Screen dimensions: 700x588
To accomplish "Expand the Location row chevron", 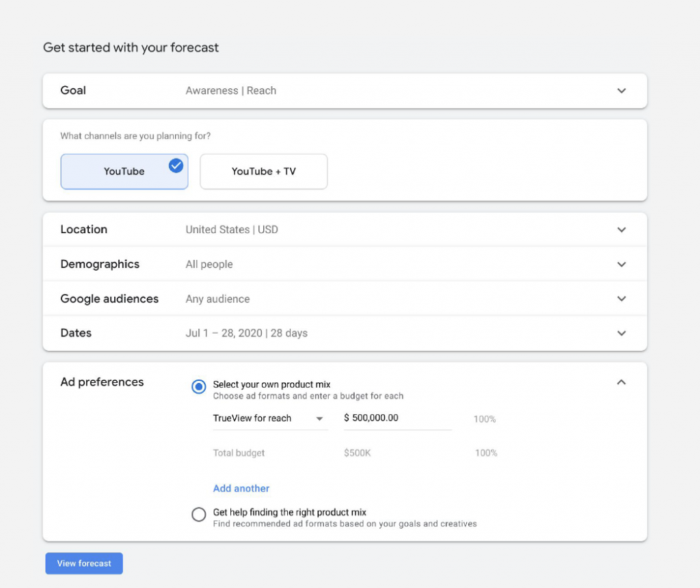I will pyautogui.click(x=621, y=230).
